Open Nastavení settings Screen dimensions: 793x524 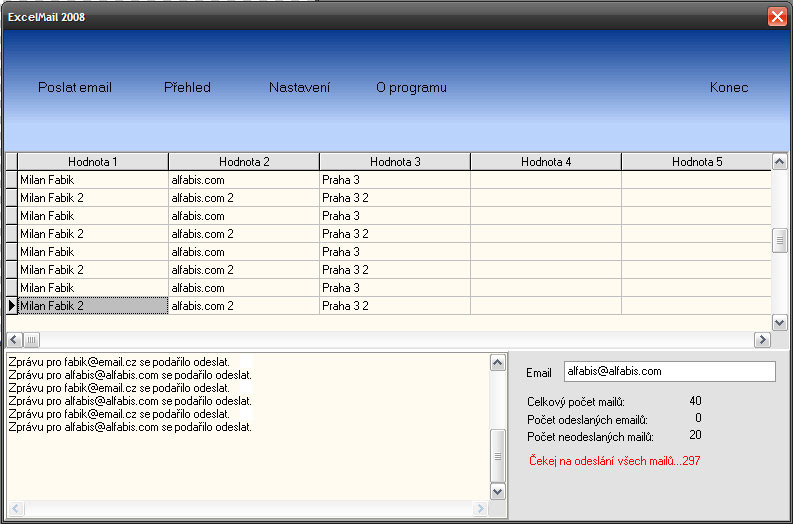[x=299, y=88]
